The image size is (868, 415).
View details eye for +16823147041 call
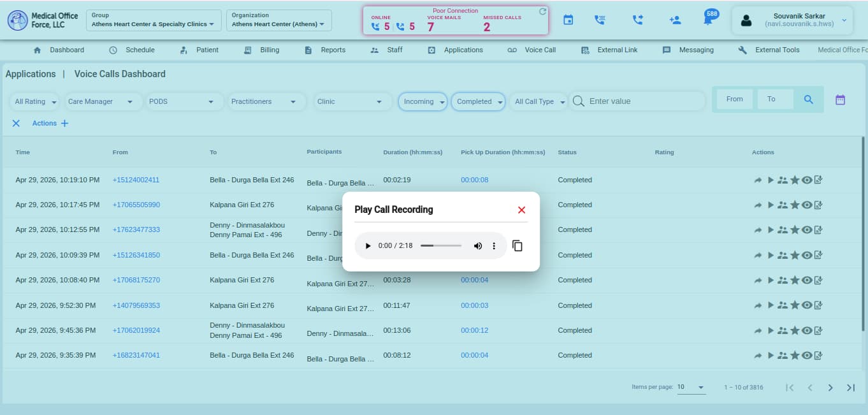[807, 356]
